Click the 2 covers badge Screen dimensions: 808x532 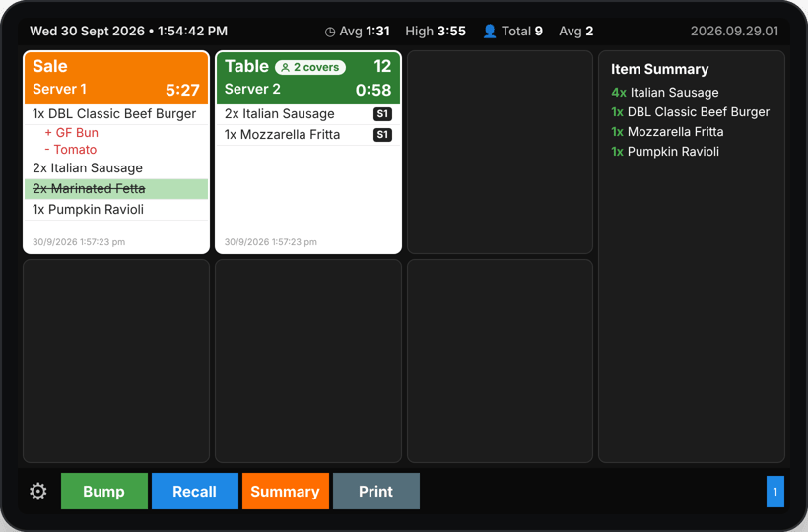(x=310, y=67)
